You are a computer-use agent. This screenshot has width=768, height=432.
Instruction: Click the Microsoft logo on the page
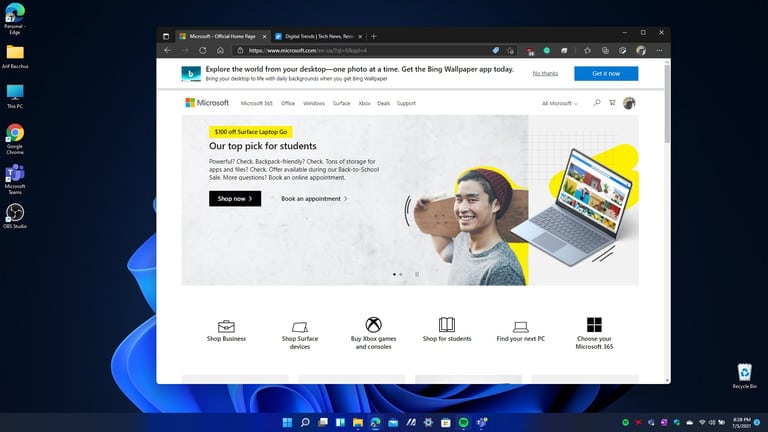[x=207, y=103]
